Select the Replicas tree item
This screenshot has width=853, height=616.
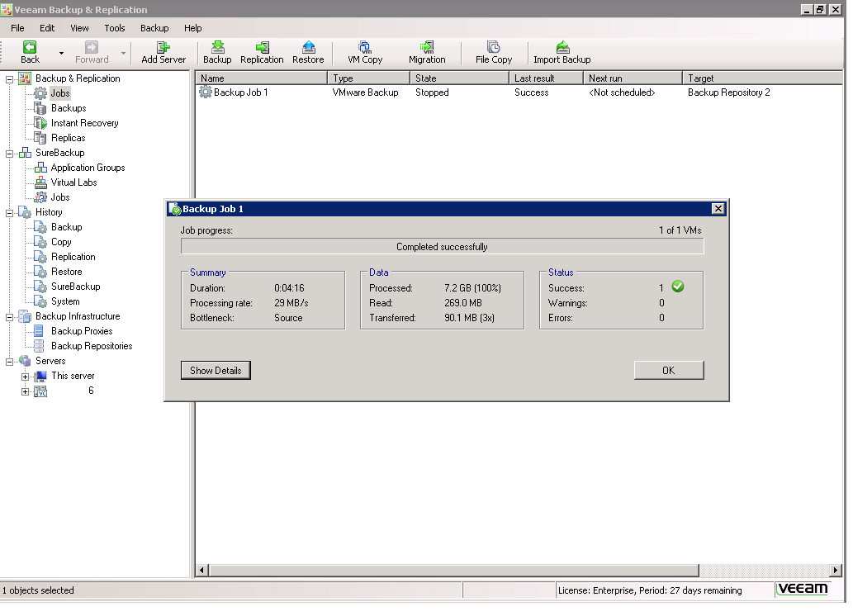pos(68,138)
